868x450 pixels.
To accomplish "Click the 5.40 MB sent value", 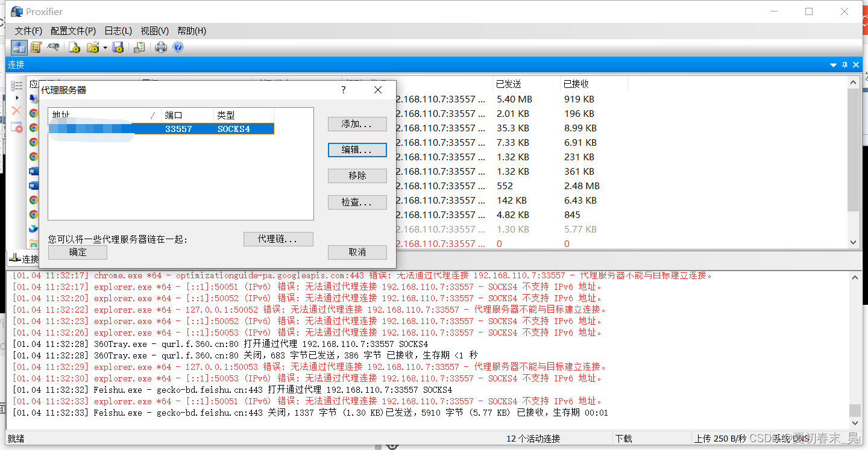I will click(x=514, y=99).
